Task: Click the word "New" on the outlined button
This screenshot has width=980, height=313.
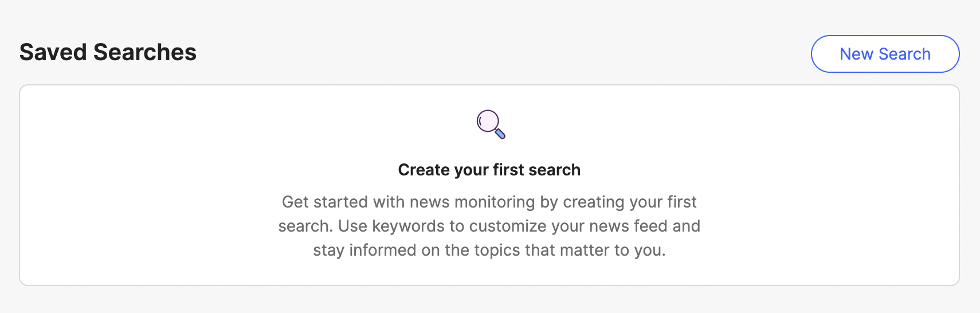Action: (856, 54)
